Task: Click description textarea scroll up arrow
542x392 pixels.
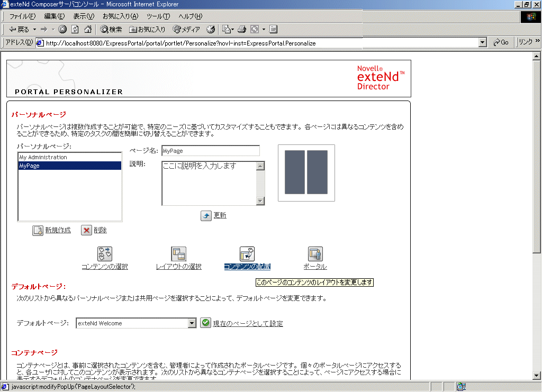Action: 260,166
